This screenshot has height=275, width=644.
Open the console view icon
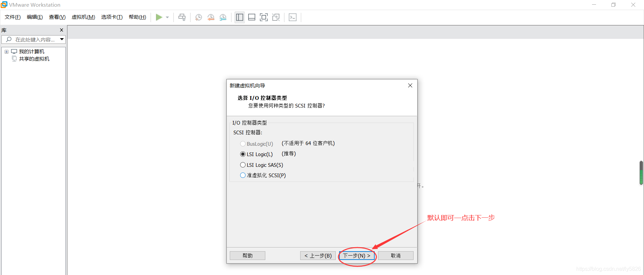[x=293, y=17]
